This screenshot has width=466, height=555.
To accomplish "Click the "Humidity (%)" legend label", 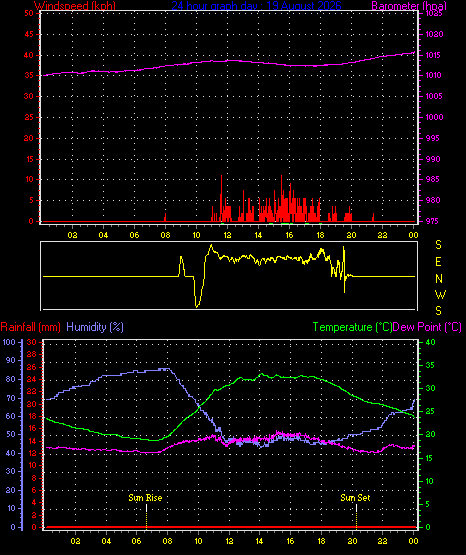I will 95,327.
